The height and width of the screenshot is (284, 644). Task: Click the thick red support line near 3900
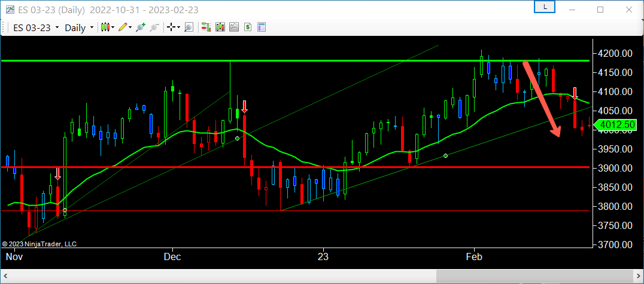point(295,167)
